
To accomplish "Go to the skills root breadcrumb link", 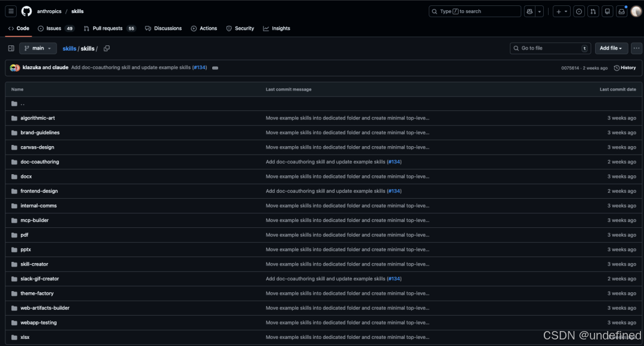I will [69, 48].
